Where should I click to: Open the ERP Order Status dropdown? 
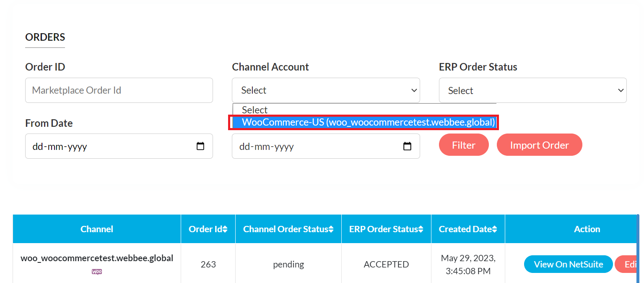tap(532, 90)
